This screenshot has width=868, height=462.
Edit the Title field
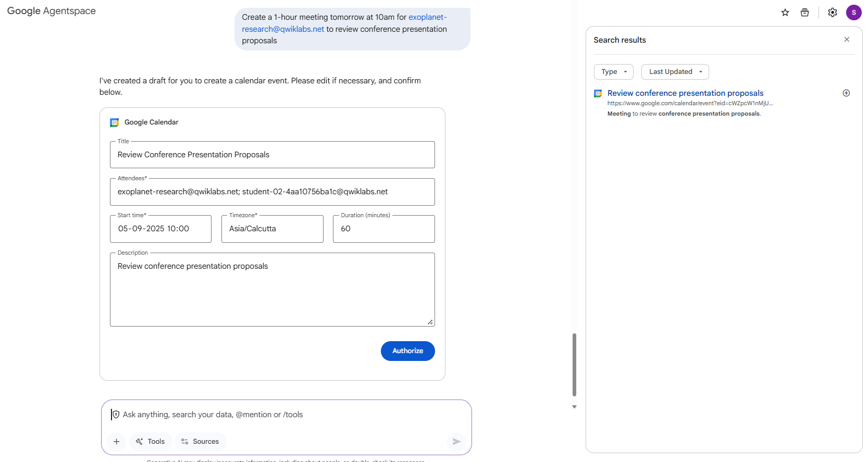[272, 155]
